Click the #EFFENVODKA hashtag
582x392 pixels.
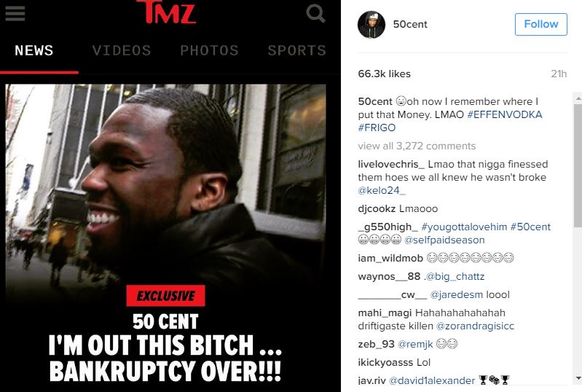[505, 114]
